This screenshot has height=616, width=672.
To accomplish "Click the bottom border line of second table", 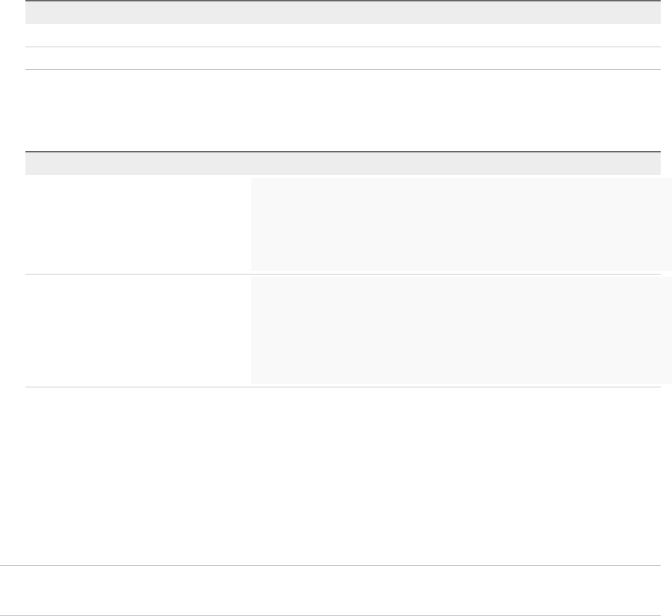I will (343, 387).
